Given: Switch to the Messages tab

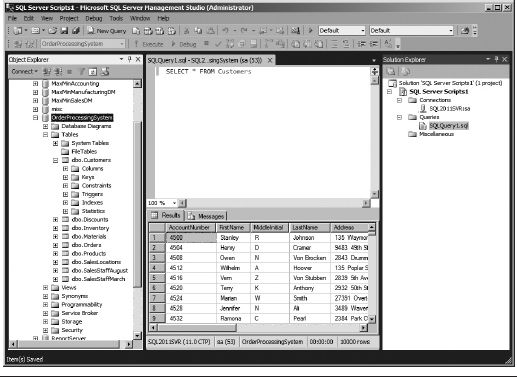Looking at the screenshot, I should (206, 216).
